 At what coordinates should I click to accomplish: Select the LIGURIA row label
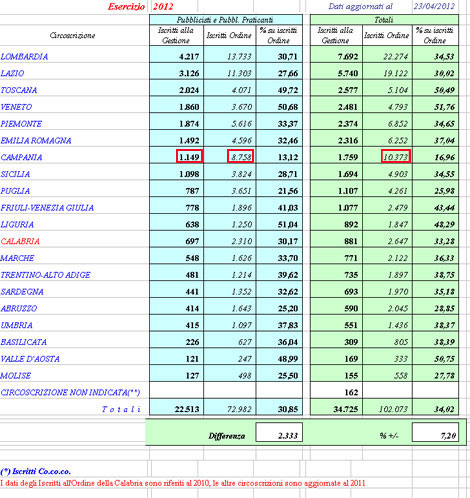click(17, 225)
